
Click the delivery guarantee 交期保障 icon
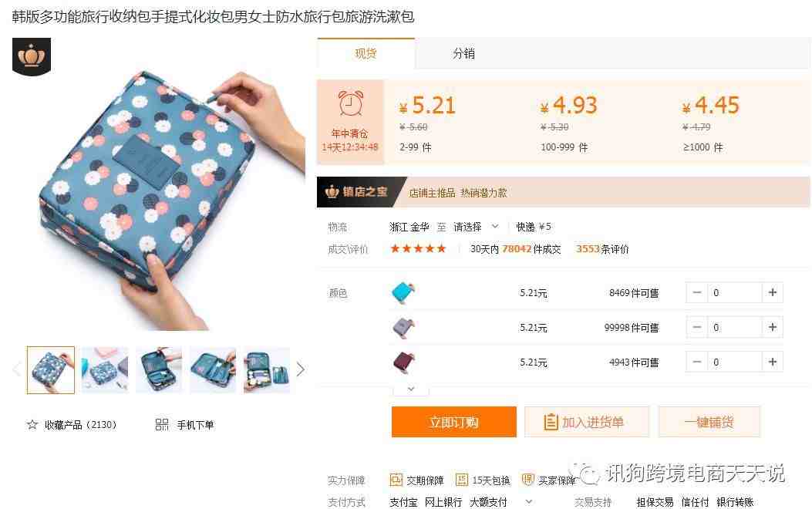tap(396, 480)
